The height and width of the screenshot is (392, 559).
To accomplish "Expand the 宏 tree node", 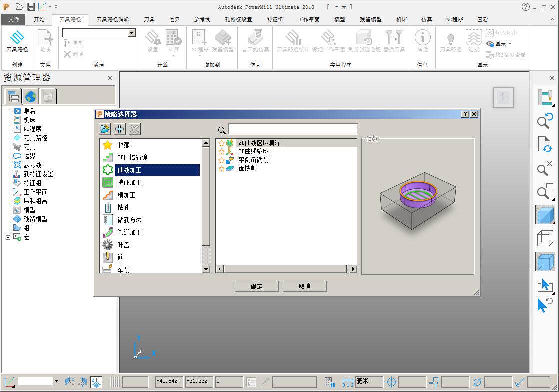I will pyautogui.click(x=8, y=237).
